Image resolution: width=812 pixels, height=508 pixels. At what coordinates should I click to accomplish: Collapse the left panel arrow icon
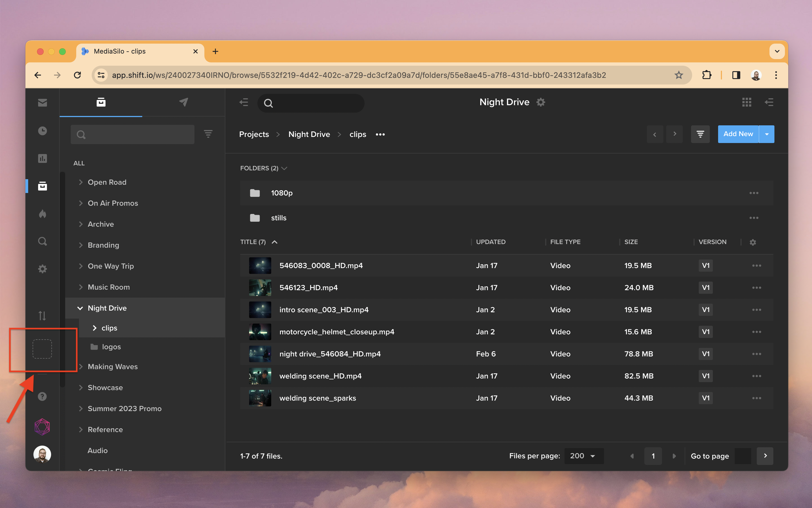tap(244, 102)
